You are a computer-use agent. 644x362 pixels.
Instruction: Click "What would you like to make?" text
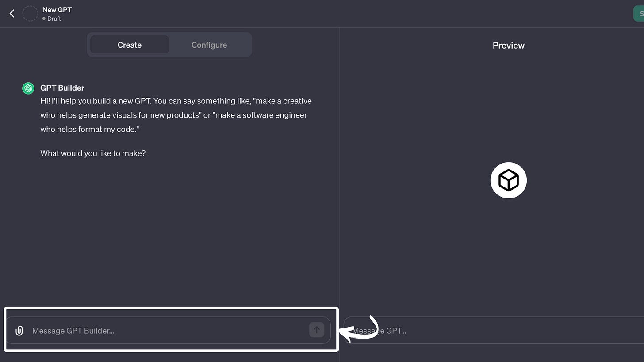(93, 153)
